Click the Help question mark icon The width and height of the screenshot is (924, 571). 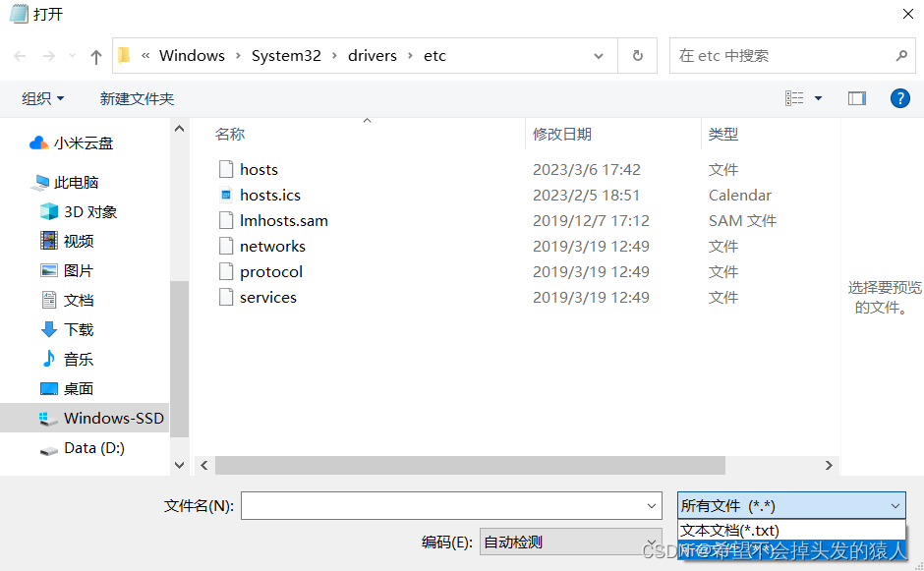click(902, 98)
